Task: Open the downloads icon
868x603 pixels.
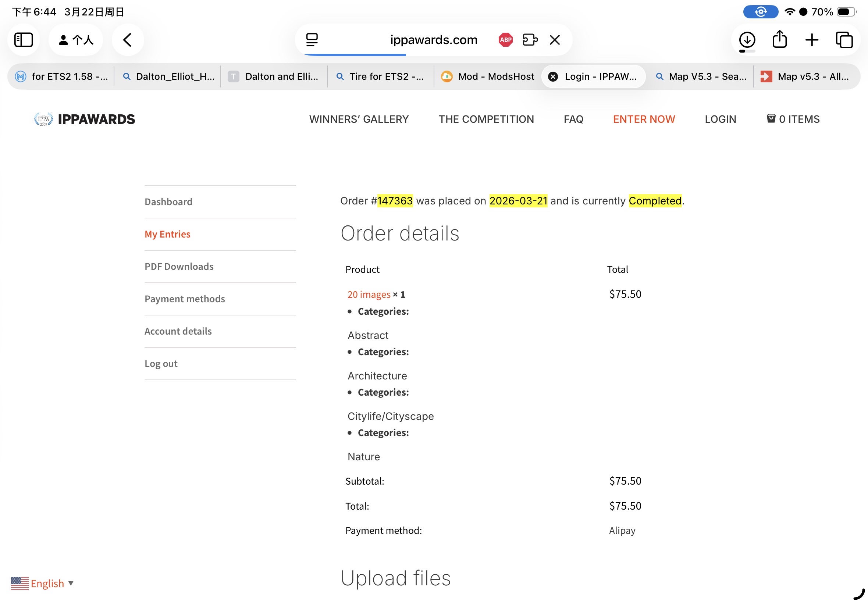Action: 747,40
